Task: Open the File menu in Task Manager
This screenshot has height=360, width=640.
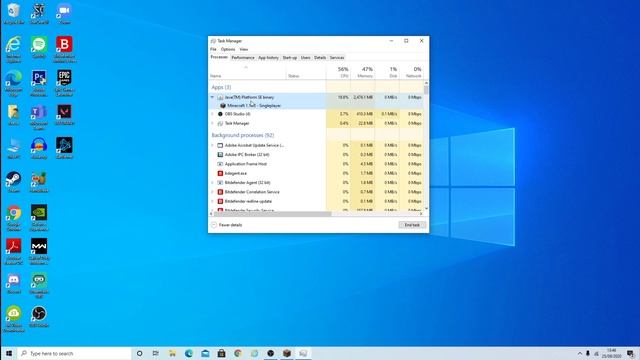Action: pyautogui.click(x=213, y=49)
